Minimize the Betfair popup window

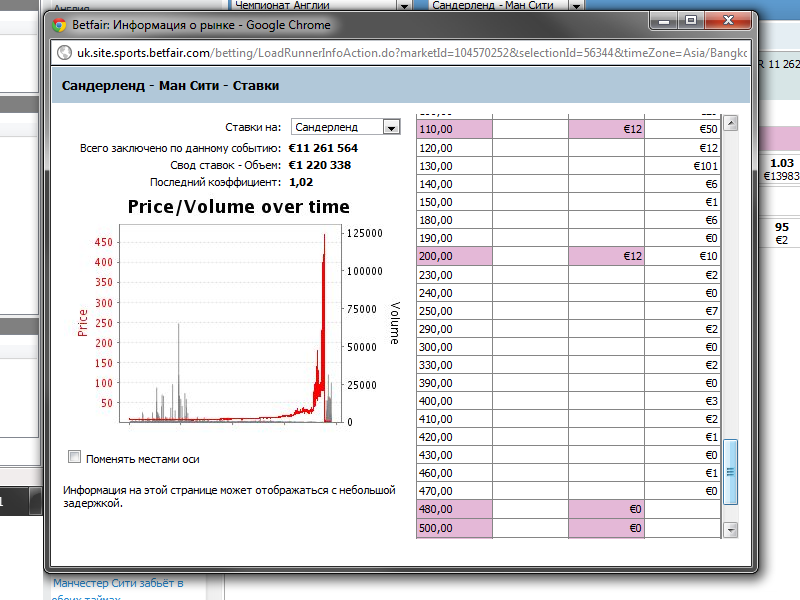click(664, 21)
